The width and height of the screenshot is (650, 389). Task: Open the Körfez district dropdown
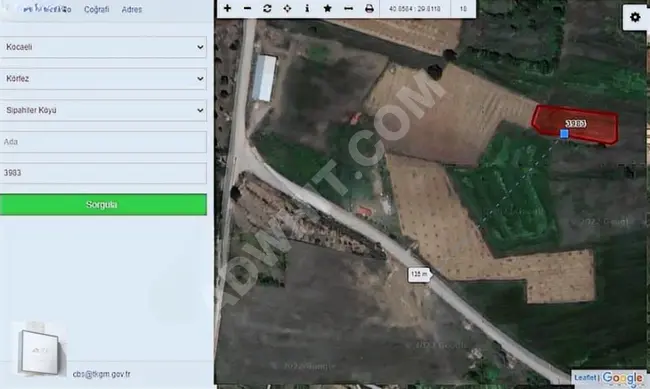pyautogui.click(x=103, y=78)
